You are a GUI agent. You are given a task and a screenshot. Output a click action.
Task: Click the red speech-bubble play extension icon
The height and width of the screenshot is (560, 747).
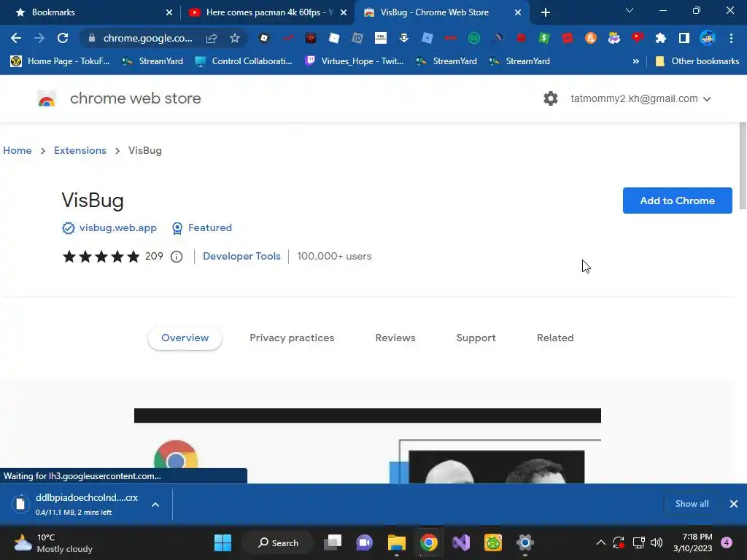click(638, 38)
